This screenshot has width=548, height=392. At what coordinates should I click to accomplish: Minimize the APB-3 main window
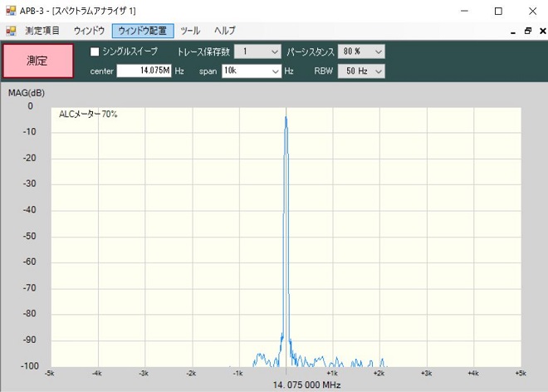pos(464,11)
